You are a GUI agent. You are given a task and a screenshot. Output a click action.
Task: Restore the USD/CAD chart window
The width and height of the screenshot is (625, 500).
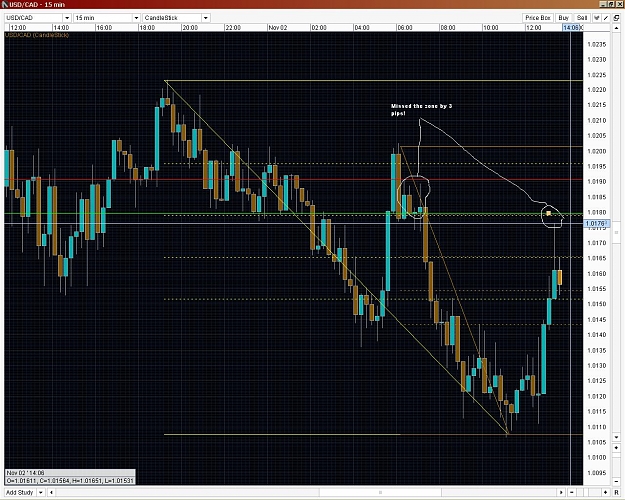coord(610,4)
